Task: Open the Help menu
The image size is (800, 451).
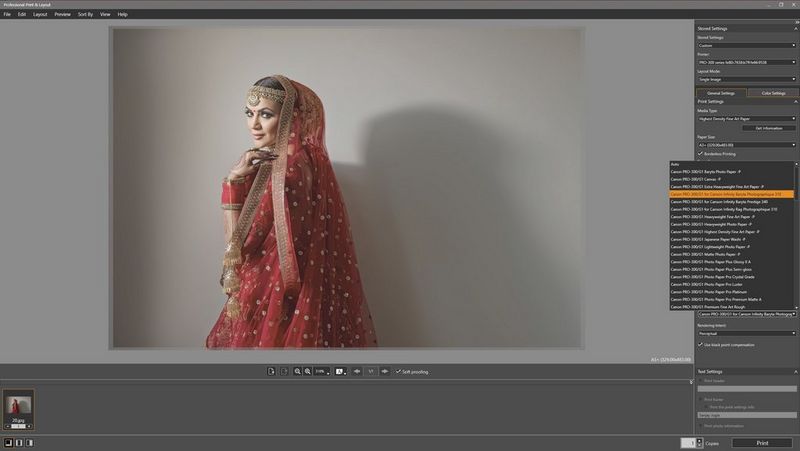Action: 122,14
